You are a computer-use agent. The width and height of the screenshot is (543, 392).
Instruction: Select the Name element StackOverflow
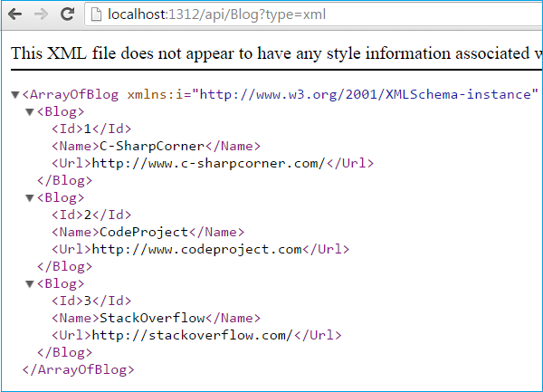tap(156, 318)
